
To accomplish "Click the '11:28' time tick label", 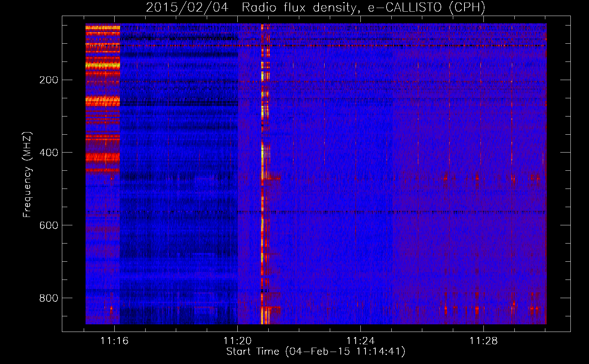I will coord(484,341).
